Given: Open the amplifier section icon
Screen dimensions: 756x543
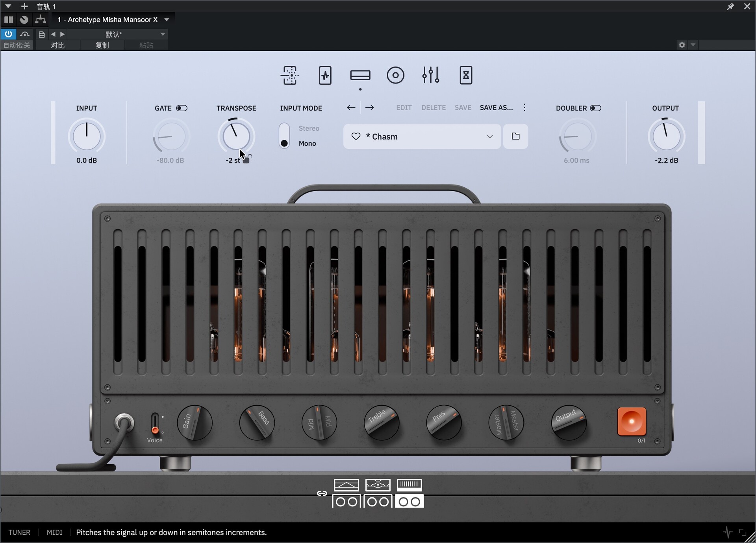Looking at the screenshot, I should click(x=360, y=75).
